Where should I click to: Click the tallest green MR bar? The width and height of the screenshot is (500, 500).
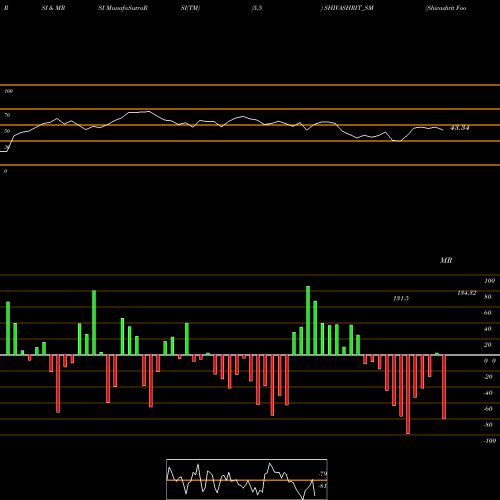(x=308, y=321)
